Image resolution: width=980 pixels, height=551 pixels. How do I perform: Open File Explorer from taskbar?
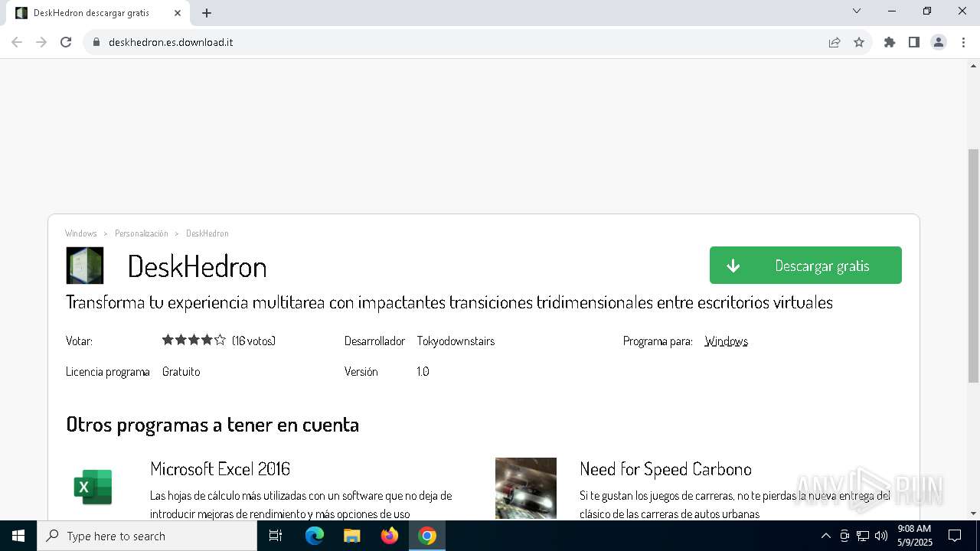pyautogui.click(x=352, y=536)
